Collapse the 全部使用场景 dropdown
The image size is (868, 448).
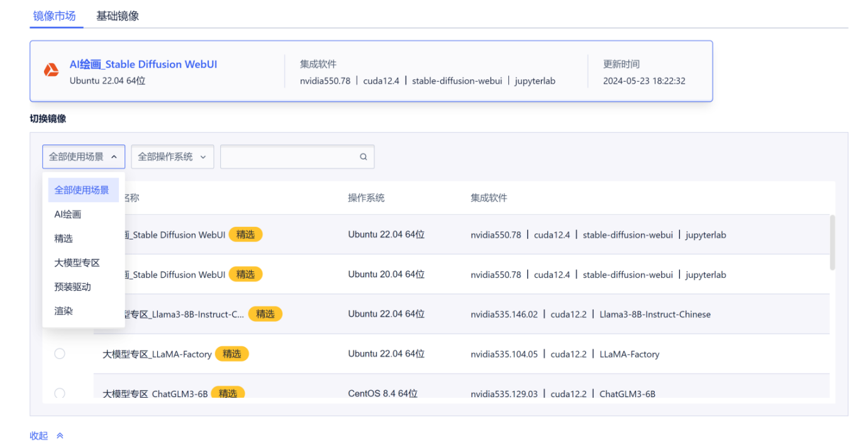click(84, 157)
